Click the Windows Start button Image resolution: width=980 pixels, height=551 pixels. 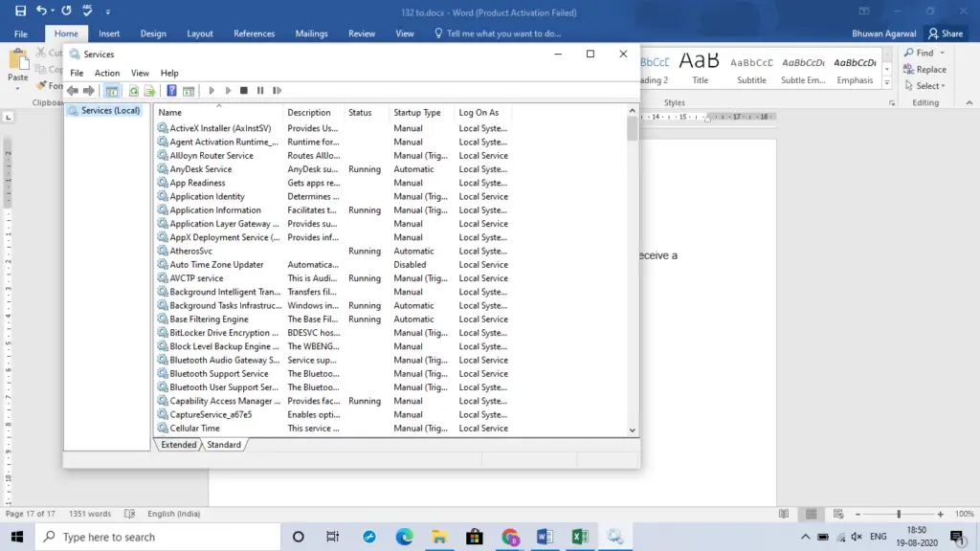click(x=17, y=537)
